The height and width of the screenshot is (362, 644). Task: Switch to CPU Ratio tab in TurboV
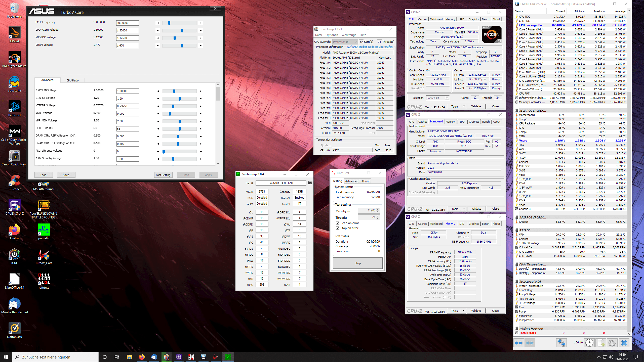tap(72, 80)
